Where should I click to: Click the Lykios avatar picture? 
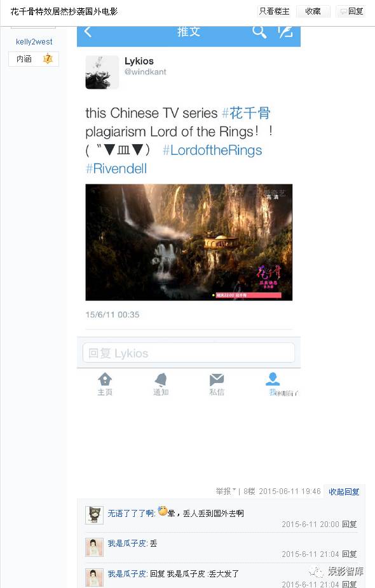(x=102, y=72)
